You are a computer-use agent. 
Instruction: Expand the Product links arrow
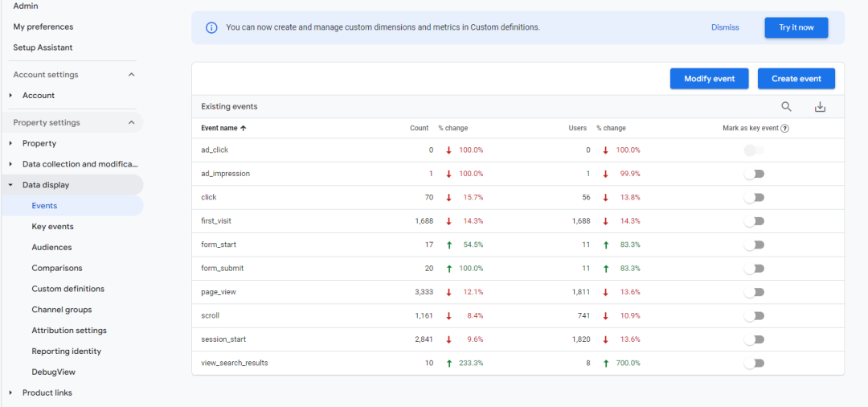click(x=10, y=393)
